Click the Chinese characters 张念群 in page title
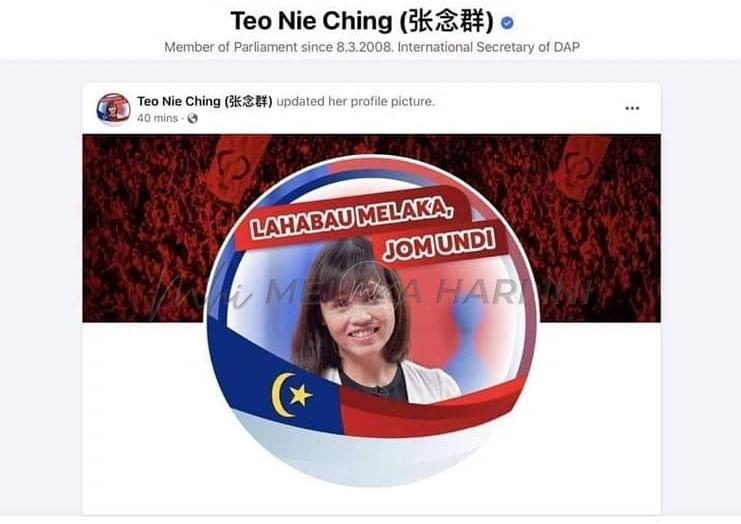 [446, 22]
